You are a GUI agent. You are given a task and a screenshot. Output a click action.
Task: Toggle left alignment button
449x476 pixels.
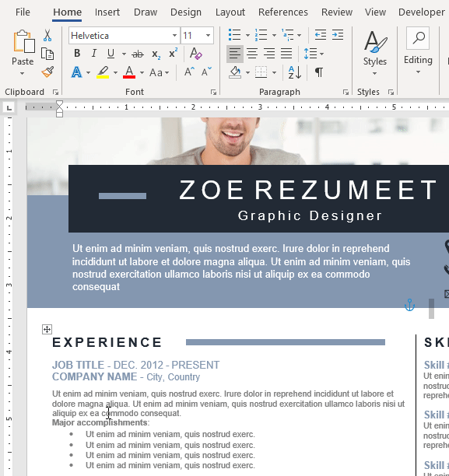tap(235, 54)
